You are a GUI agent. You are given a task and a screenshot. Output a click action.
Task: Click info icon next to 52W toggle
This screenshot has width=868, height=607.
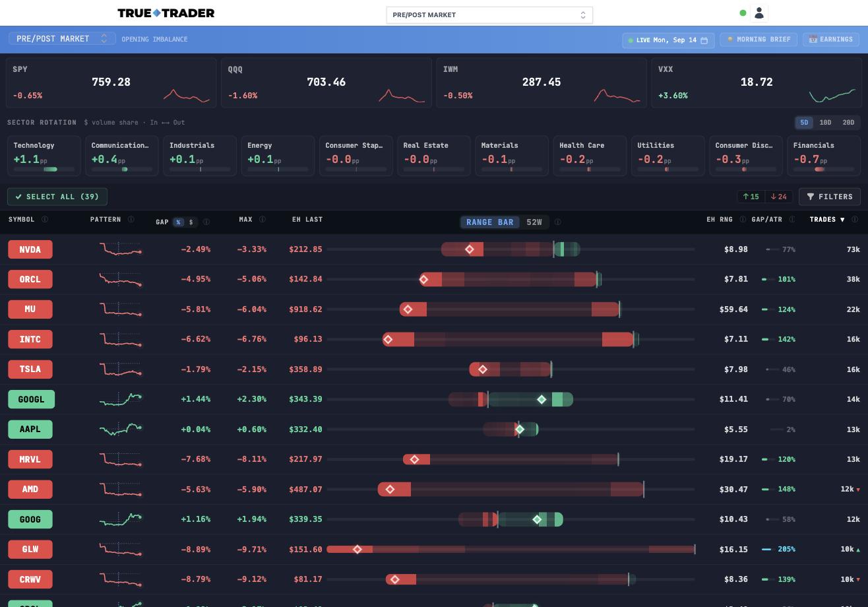[x=558, y=222]
